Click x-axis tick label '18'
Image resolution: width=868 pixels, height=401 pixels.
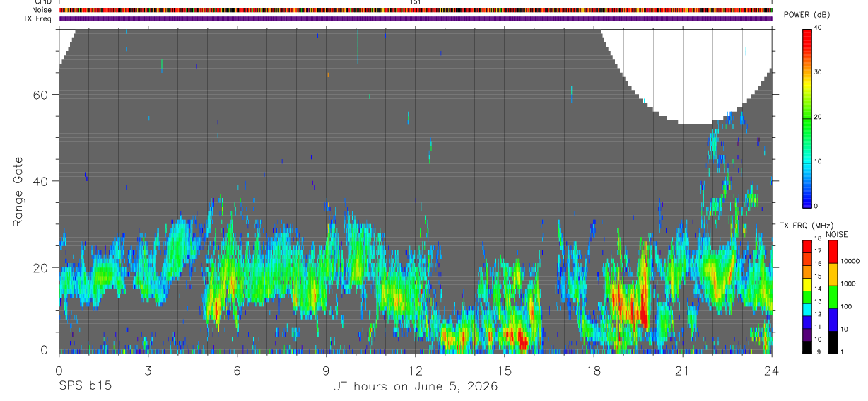(x=593, y=371)
